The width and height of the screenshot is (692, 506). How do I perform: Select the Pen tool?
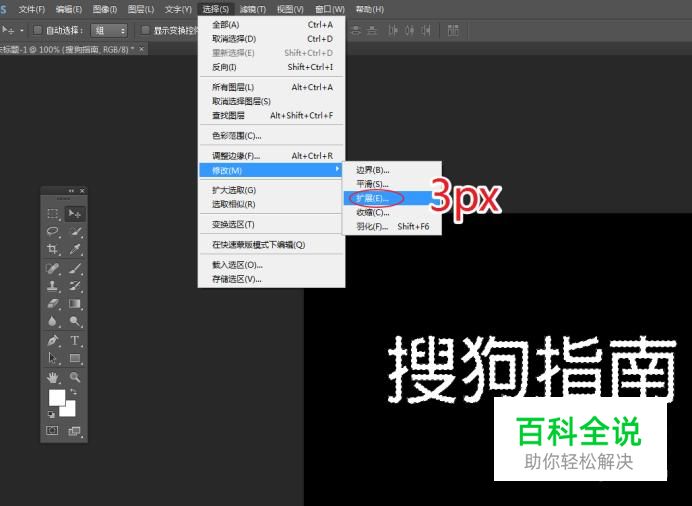[x=53, y=341]
